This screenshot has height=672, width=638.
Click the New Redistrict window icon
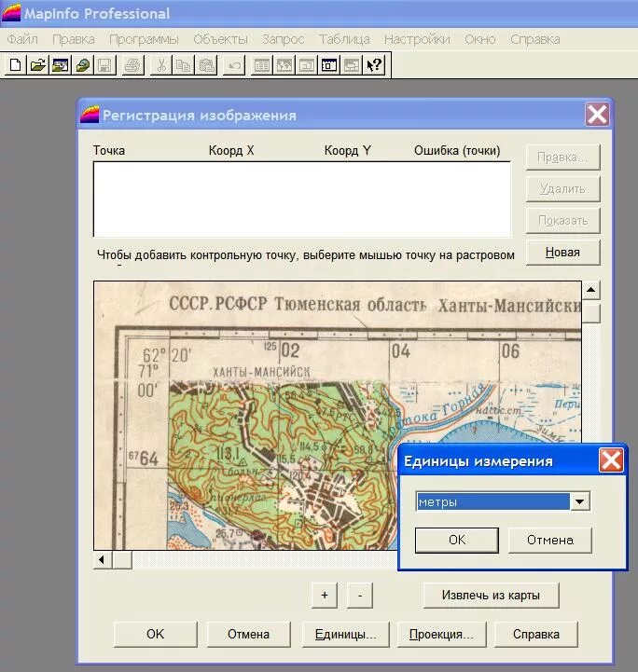pyautogui.click(x=351, y=65)
